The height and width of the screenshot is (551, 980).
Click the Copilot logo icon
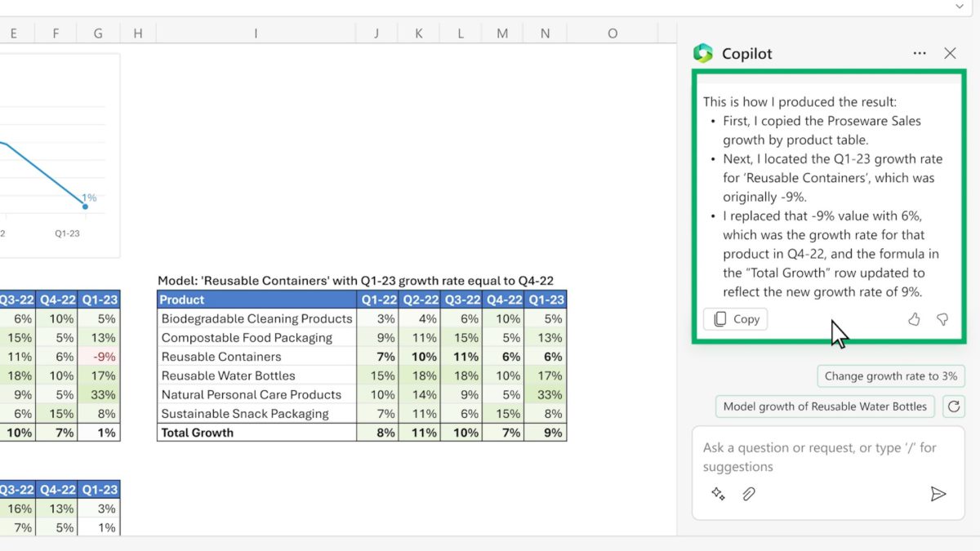[x=702, y=53]
